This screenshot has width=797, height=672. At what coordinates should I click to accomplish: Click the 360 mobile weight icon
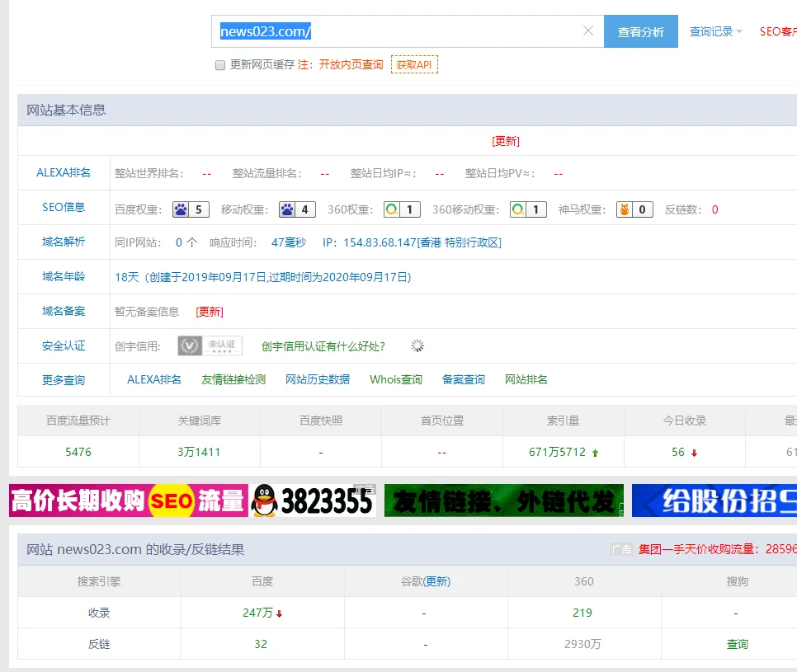[x=528, y=209]
